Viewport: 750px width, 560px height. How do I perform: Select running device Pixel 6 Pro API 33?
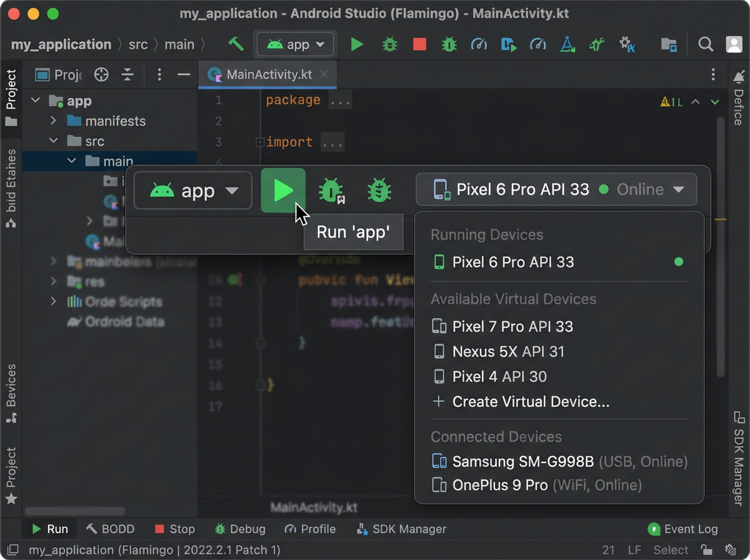tap(559, 262)
